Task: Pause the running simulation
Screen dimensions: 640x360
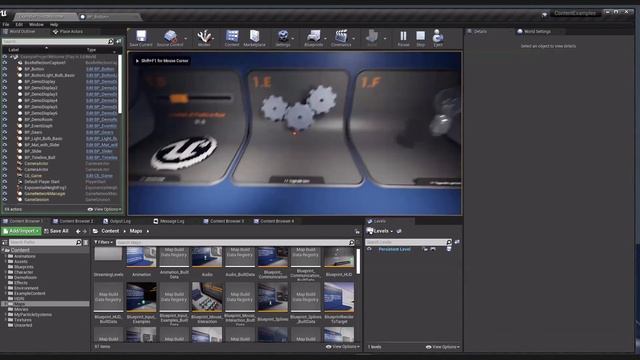Action: [403, 36]
